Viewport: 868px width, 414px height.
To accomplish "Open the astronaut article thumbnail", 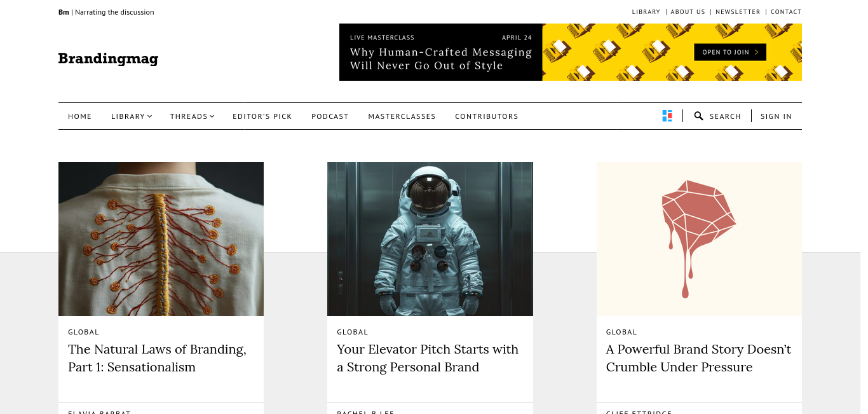I will point(430,239).
